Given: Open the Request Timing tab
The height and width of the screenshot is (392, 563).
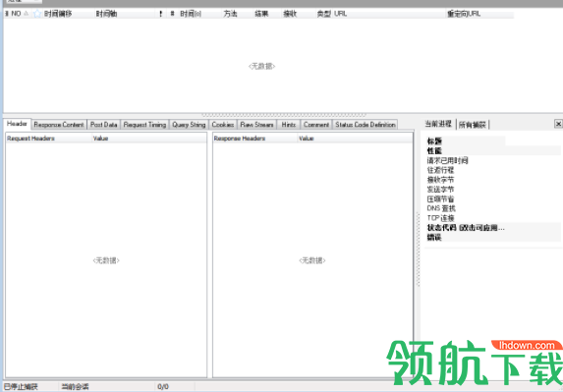Looking at the screenshot, I should [144, 125].
